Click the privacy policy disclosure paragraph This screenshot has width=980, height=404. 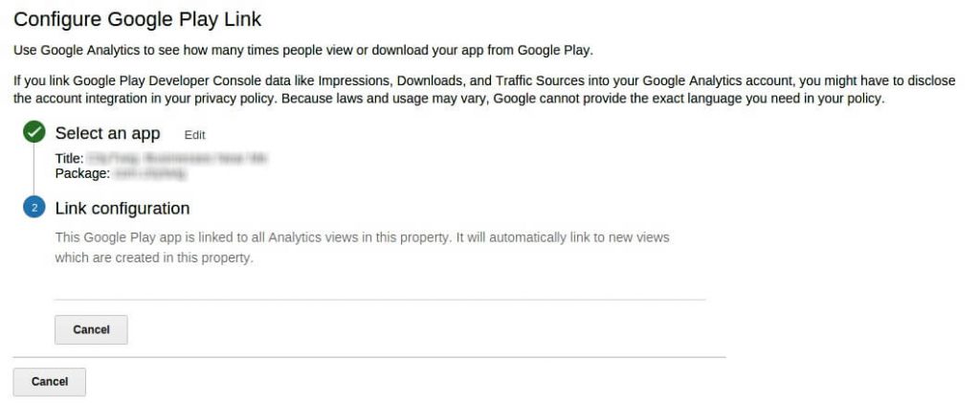(484, 89)
